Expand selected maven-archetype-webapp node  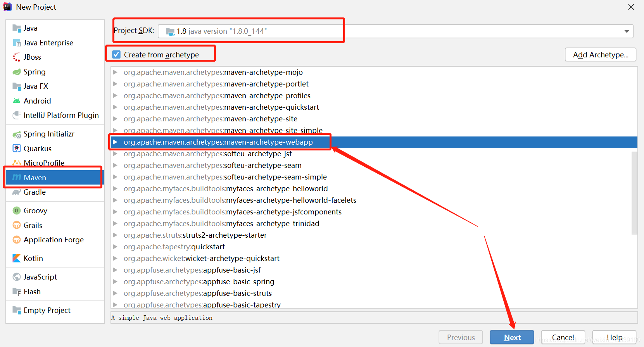115,142
